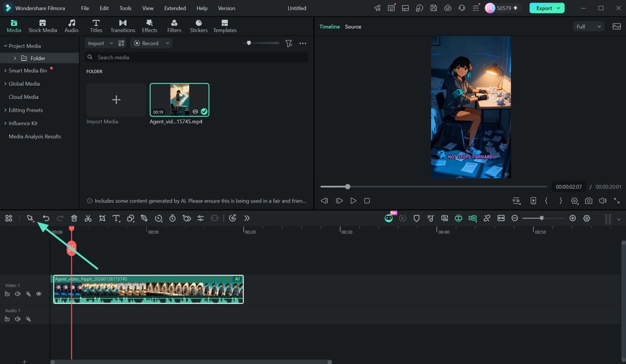Open the Speed tool in timeline toolbar
The image size is (626, 364).
(158, 218)
